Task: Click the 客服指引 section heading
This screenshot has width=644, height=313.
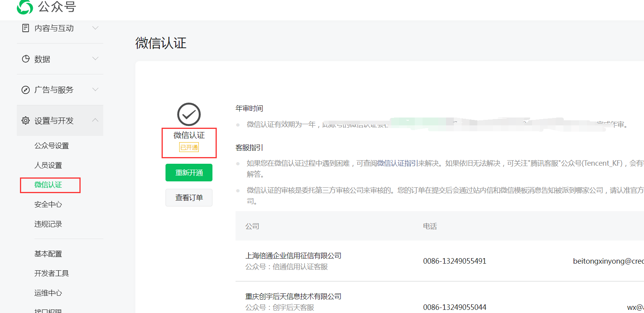Action: coord(249,148)
